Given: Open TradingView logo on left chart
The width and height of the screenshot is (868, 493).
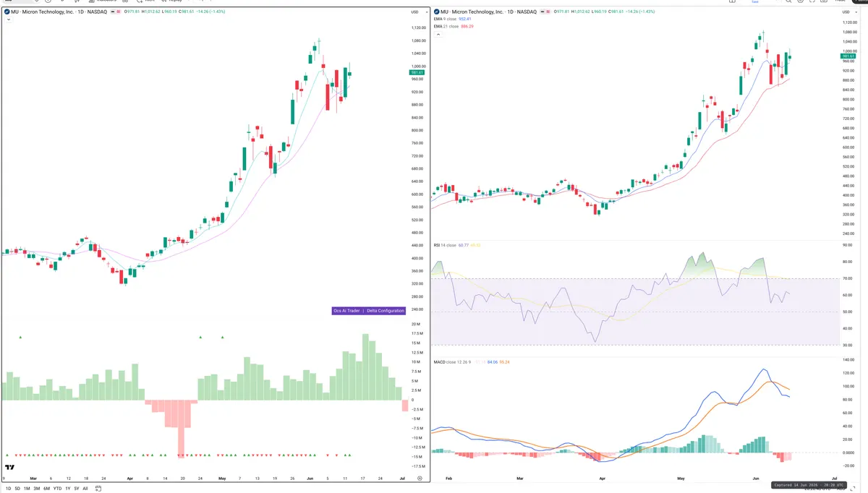Looking at the screenshot, I should coord(9,466).
